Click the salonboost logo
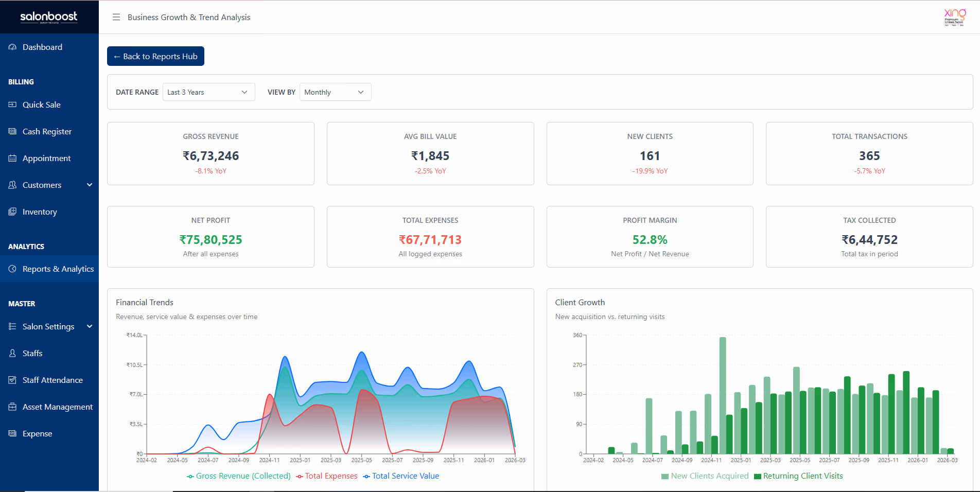This screenshot has height=492, width=980. pyautogui.click(x=49, y=17)
